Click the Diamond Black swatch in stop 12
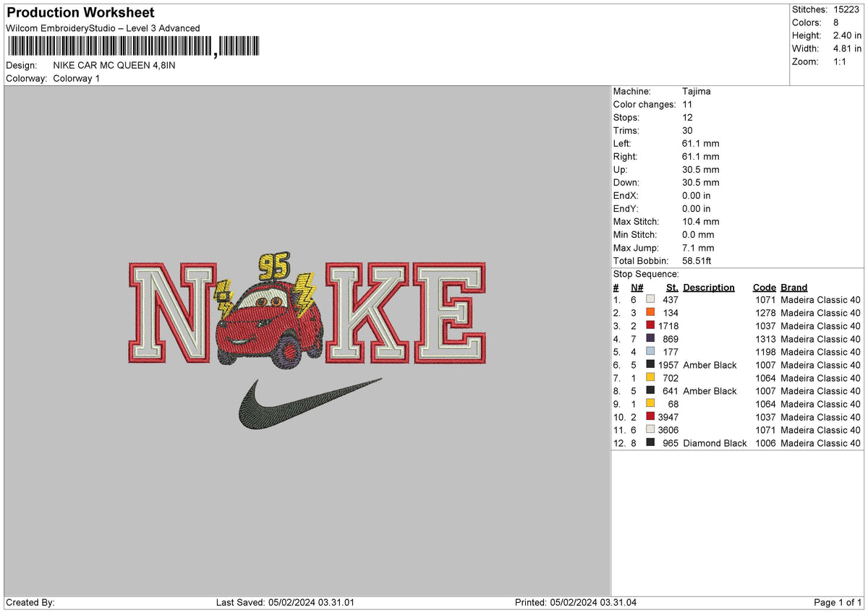This screenshot has height=613, width=868. pyautogui.click(x=650, y=442)
